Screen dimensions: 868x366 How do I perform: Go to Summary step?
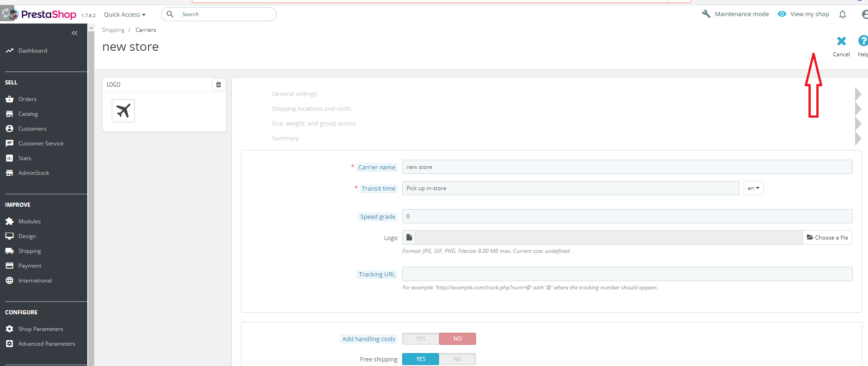point(285,138)
